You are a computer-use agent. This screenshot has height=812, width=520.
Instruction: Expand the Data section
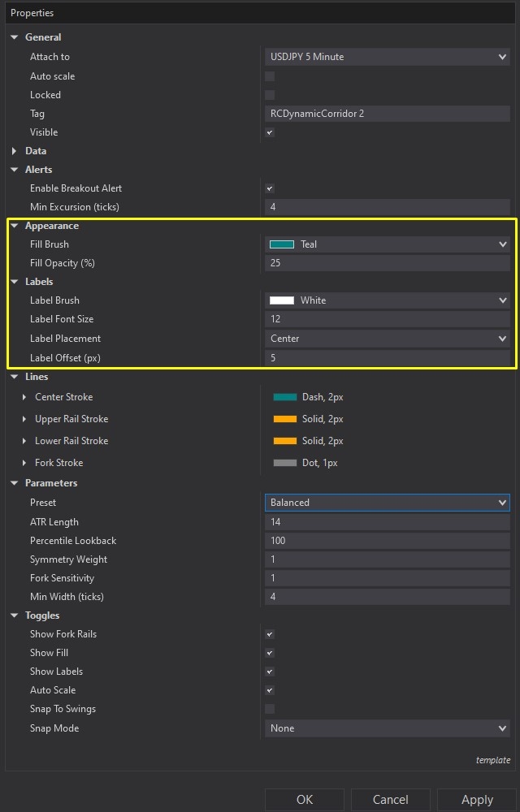point(13,150)
